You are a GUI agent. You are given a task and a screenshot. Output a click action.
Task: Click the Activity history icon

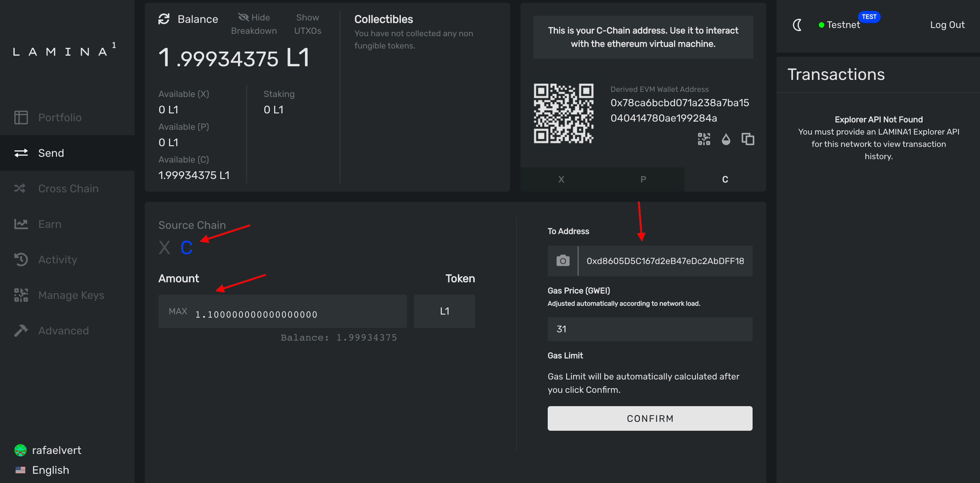[x=21, y=260]
